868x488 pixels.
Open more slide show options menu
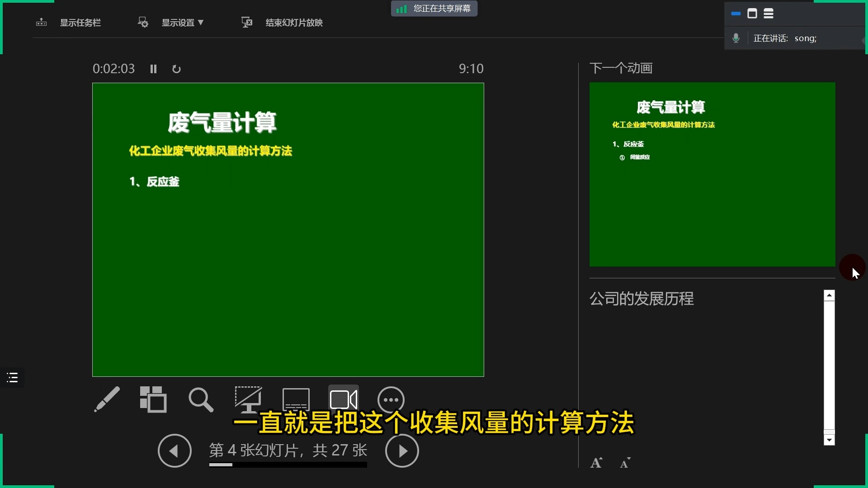pos(391,400)
